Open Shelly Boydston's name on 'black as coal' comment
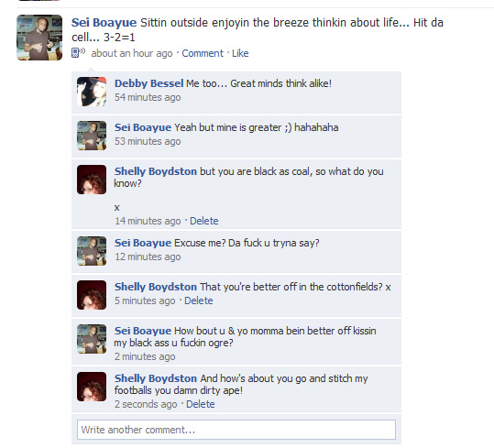 pyautogui.click(x=156, y=171)
